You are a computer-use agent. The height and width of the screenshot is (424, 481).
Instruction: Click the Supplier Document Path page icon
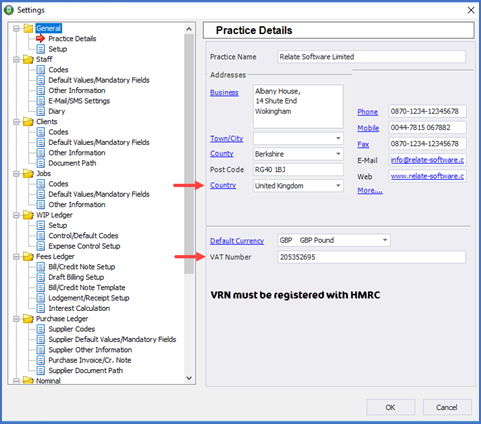click(x=41, y=371)
